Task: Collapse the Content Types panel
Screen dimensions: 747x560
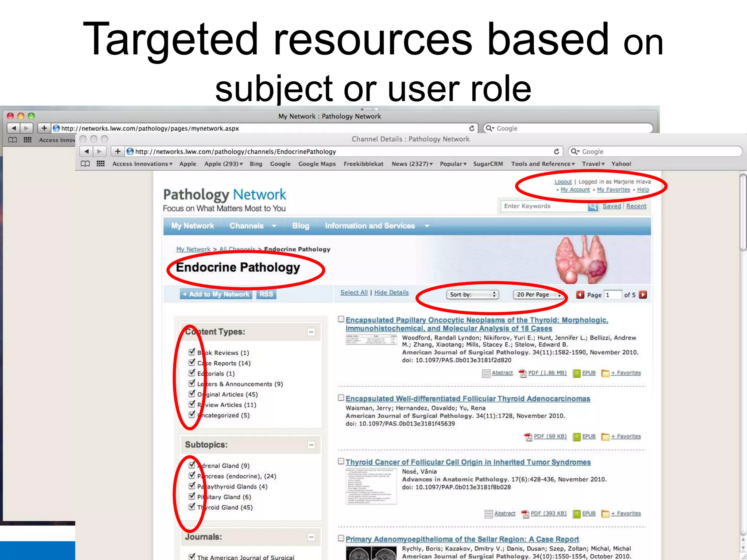Action: point(311,332)
